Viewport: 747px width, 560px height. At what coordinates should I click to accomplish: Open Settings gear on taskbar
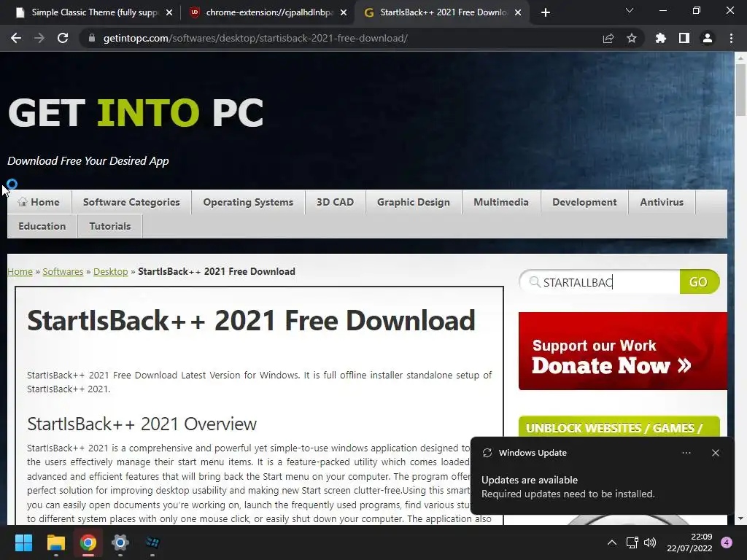(x=120, y=542)
